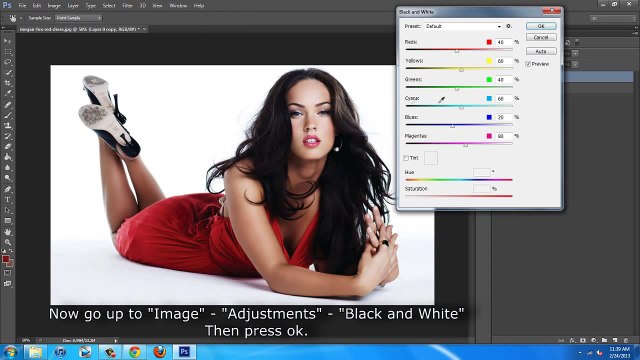The image size is (640, 360).
Task: Click the Auto button
Action: point(541,51)
